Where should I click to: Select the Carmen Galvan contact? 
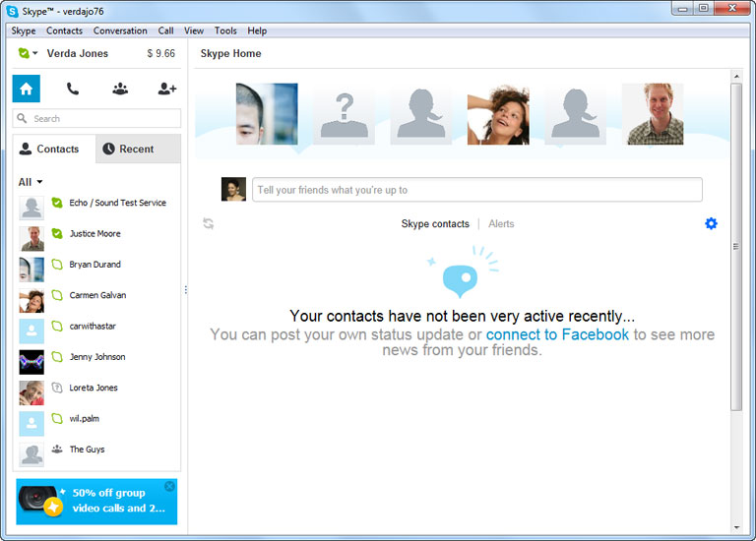(x=96, y=299)
